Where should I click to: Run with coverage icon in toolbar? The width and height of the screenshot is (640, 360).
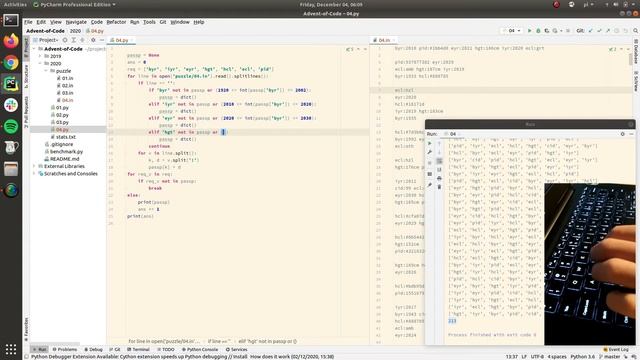547,31
